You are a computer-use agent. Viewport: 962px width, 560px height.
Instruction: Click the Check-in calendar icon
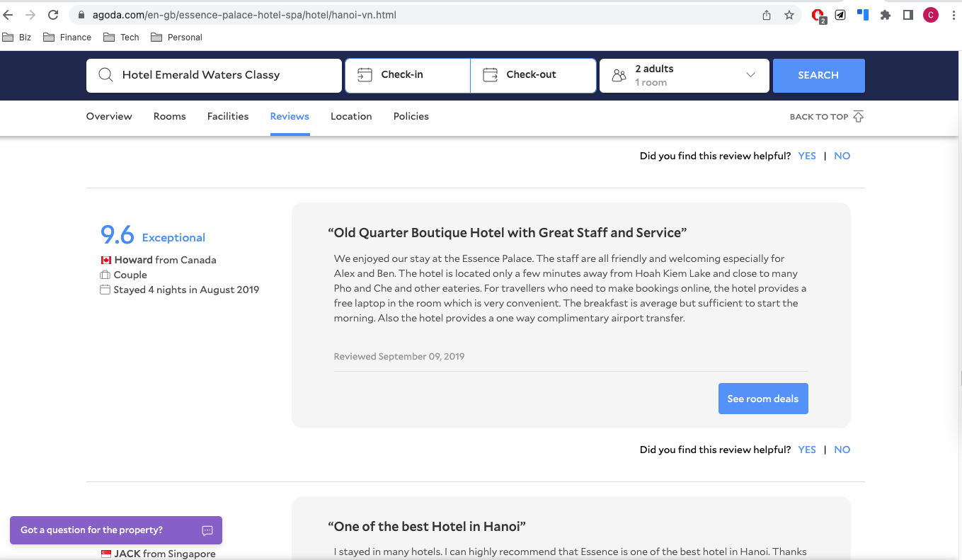point(365,74)
